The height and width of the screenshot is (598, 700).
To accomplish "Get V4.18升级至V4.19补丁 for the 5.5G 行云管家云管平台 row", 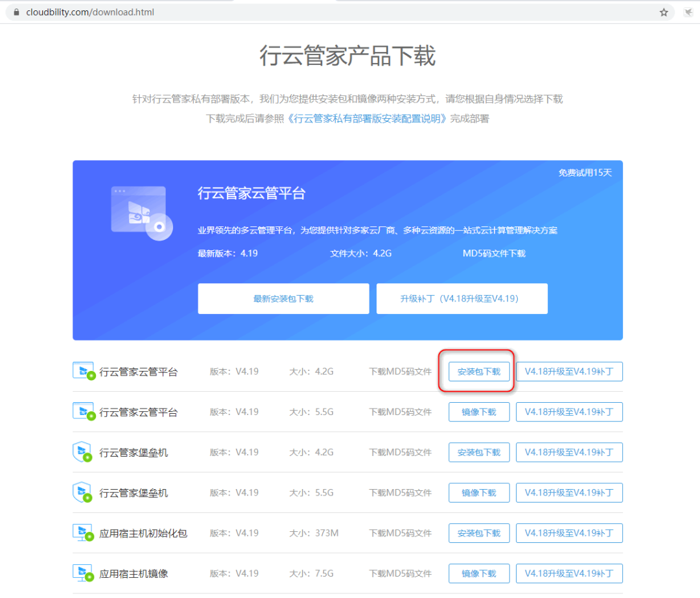I will click(x=569, y=412).
